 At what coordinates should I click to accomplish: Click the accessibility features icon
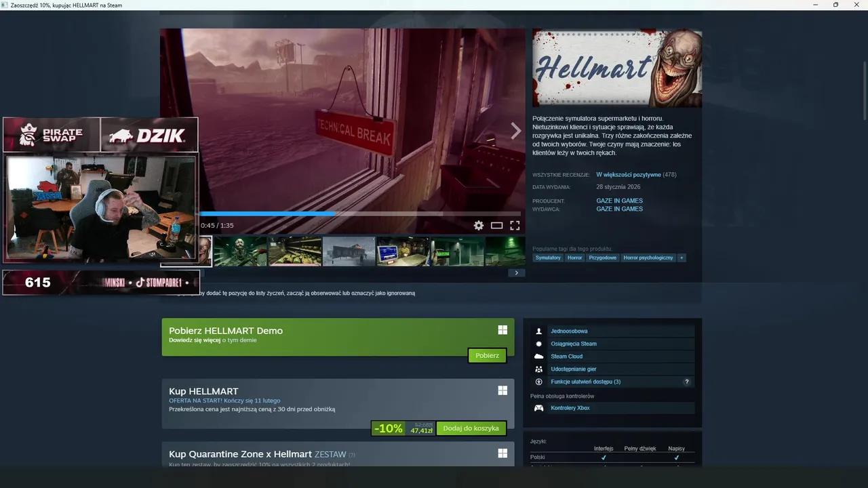[539, 382]
